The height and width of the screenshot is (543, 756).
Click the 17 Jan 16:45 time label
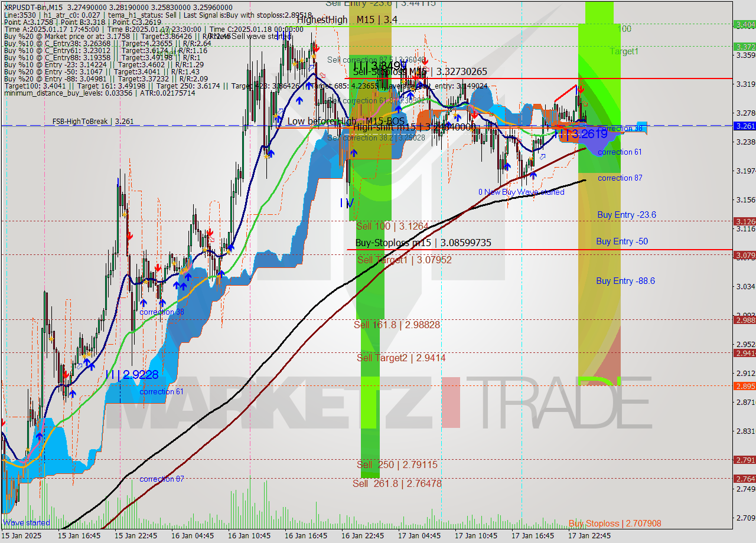point(532,536)
